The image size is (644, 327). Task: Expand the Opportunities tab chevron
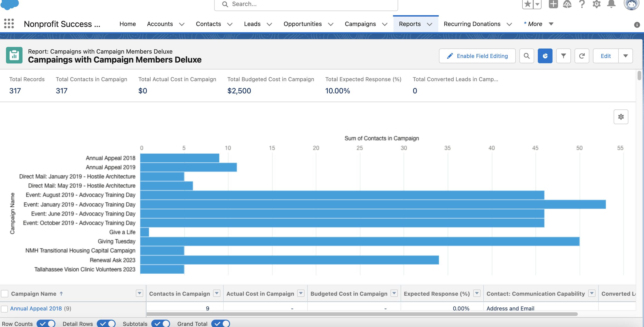331,24
